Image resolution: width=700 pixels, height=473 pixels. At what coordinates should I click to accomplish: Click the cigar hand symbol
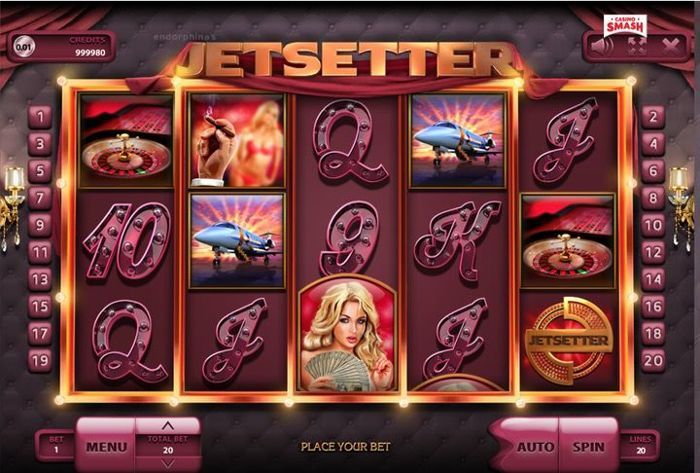pos(237,140)
